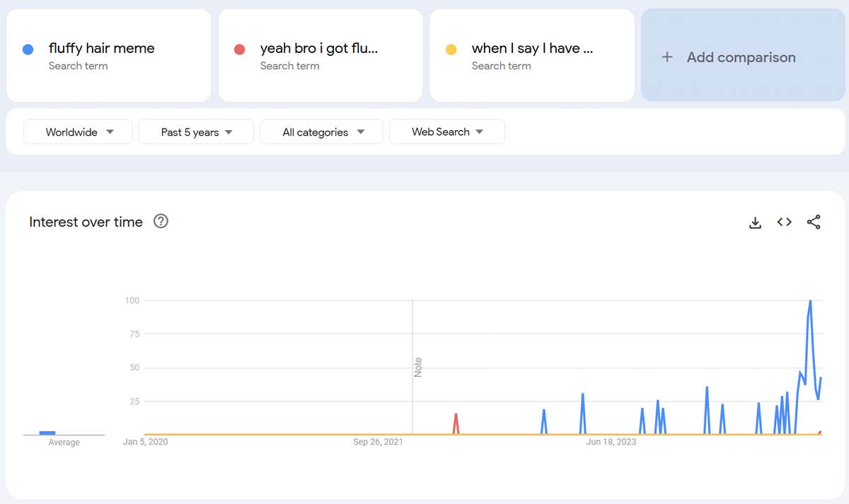Expand the Worldwide region dropdown
Viewport: 849px width, 504px height.
click(x=78, y=132)
